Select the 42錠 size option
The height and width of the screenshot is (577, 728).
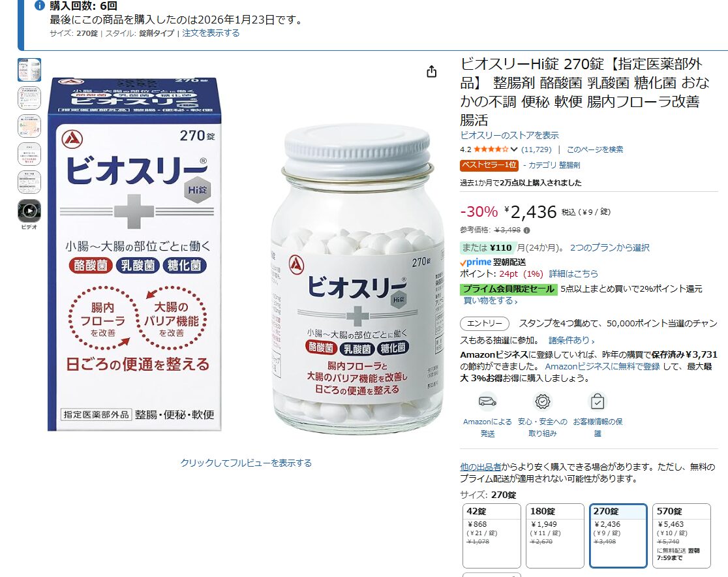click(x=492, y=536)
